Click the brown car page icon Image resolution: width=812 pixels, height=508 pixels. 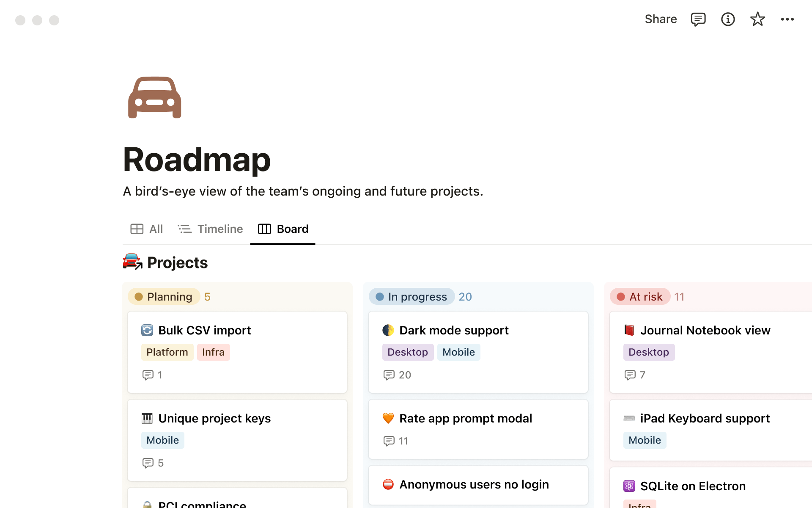(x=155, y=97)
